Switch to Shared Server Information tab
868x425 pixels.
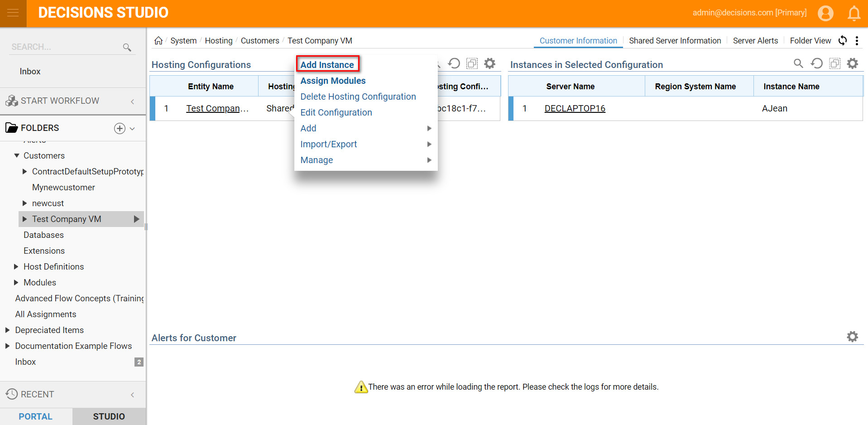[x=675, y=41]
